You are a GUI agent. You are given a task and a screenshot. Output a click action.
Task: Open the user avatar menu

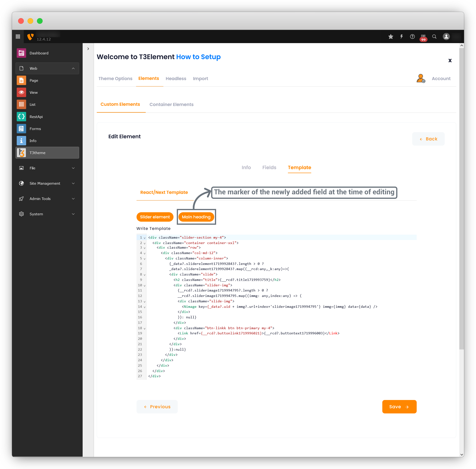pyautogui.click(x=446, y=37)
